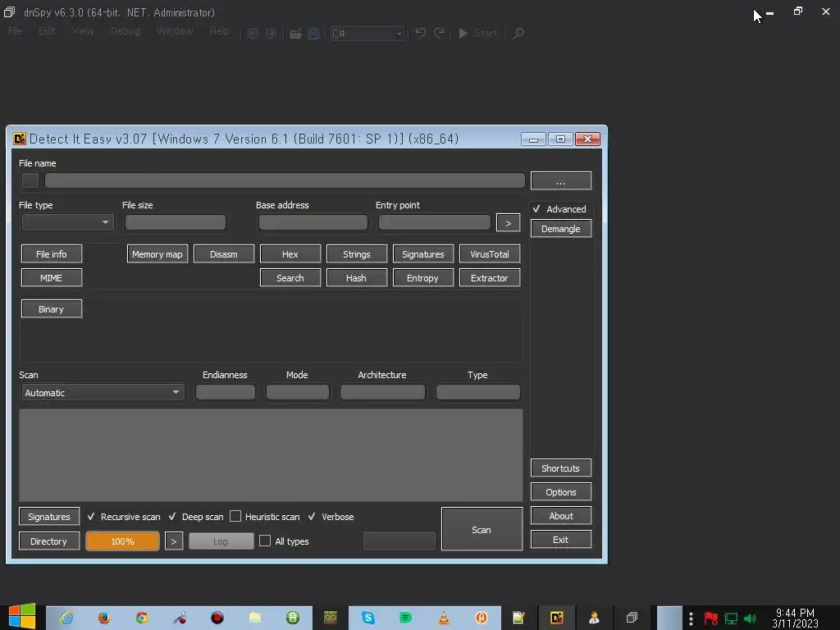Open the File type dropdown
Viewport: 840px width, 630px height.
[67, 222]
